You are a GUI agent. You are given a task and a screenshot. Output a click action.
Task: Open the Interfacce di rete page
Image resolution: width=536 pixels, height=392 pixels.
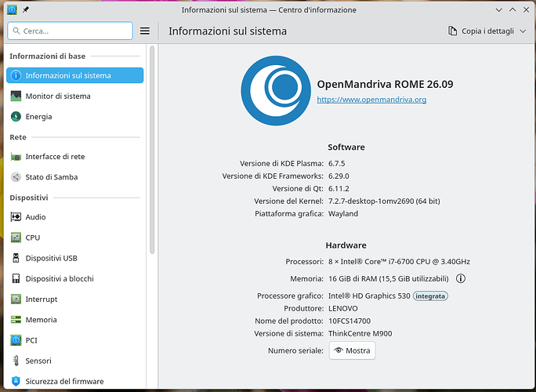75,157
